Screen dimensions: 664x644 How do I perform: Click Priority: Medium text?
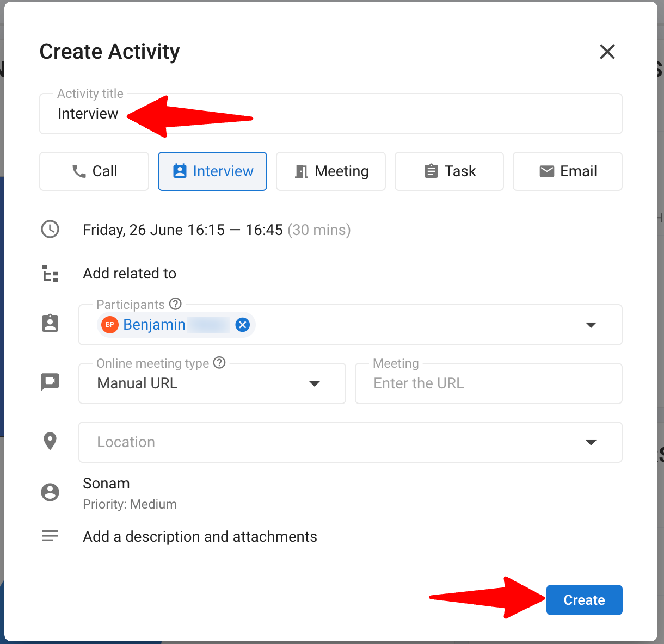coord(130,504)
